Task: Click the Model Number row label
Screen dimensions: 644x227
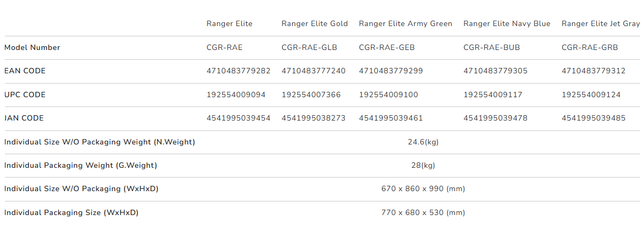Action: point(32,48)
